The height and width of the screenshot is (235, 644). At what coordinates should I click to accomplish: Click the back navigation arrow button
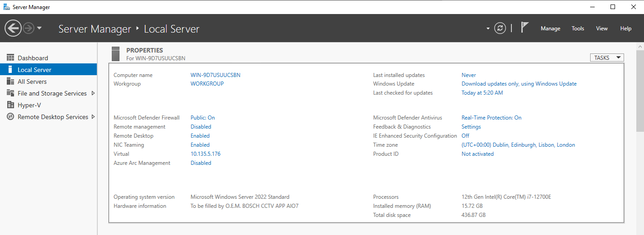click(13, 29)
